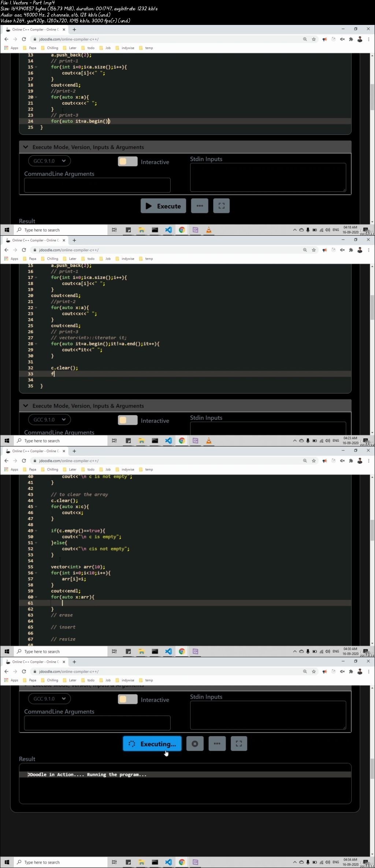The height and width of the screenshot is (868, 375).
Task: Click CommandLine Arguments field in 04:18 AM frame
Action: (97, 185)
